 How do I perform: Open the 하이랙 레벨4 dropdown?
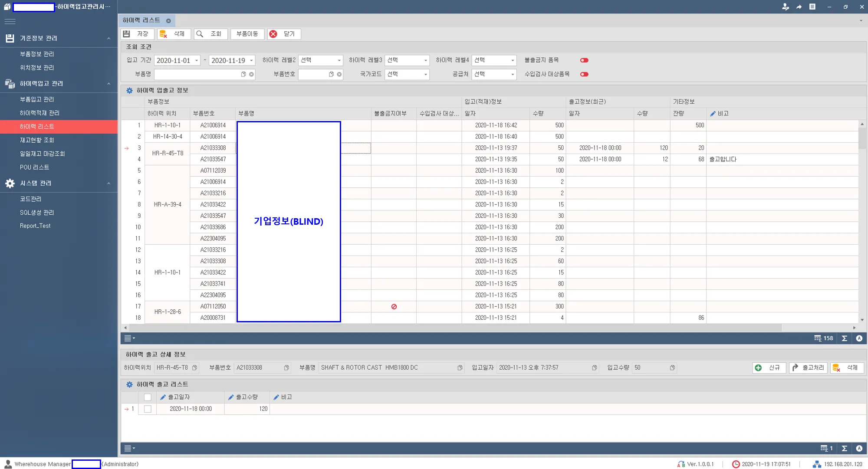click(x=513, y=60)
